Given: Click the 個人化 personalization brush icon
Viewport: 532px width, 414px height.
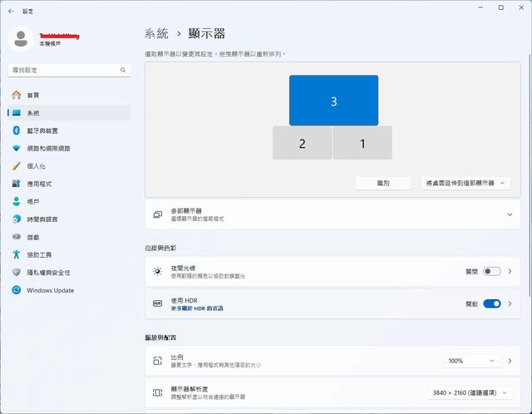Looking at the screenshot, I should point(16,166).
